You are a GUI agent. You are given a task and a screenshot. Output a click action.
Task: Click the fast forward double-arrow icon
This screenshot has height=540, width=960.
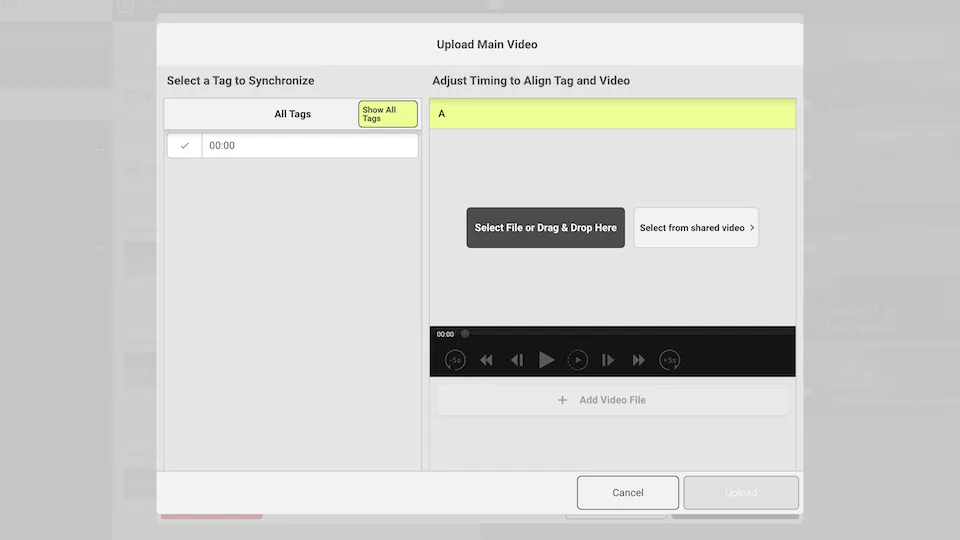point(638,360)
